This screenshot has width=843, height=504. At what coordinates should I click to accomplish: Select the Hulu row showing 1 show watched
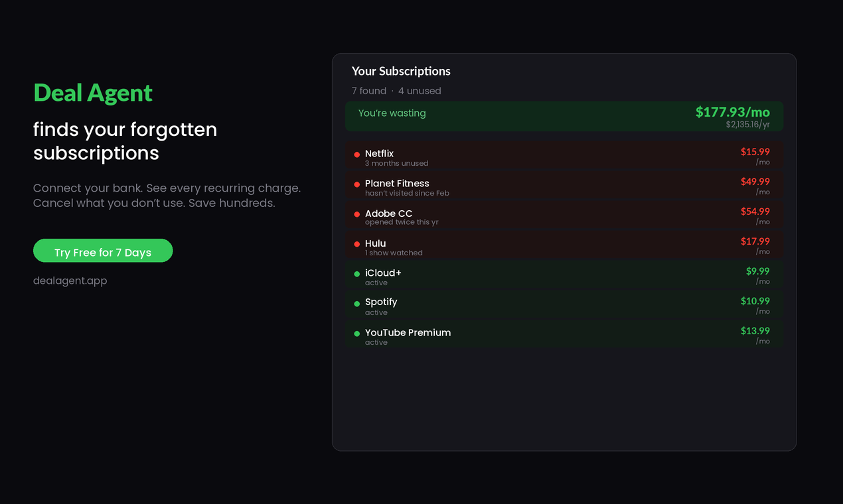click(564, 246)
